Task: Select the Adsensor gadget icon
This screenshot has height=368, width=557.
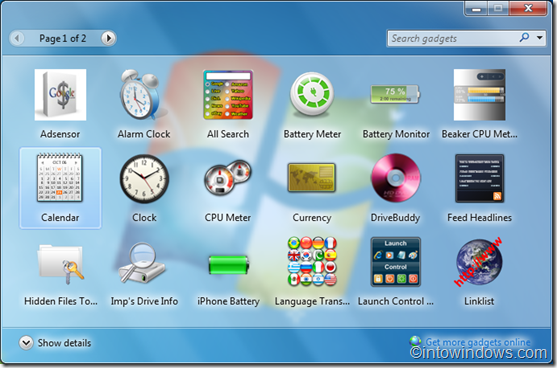Action: point(60,95)
